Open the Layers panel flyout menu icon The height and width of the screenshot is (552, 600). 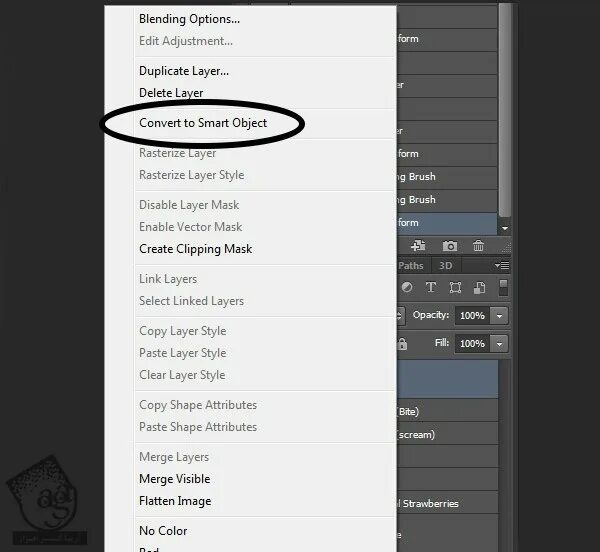(502, 265)
